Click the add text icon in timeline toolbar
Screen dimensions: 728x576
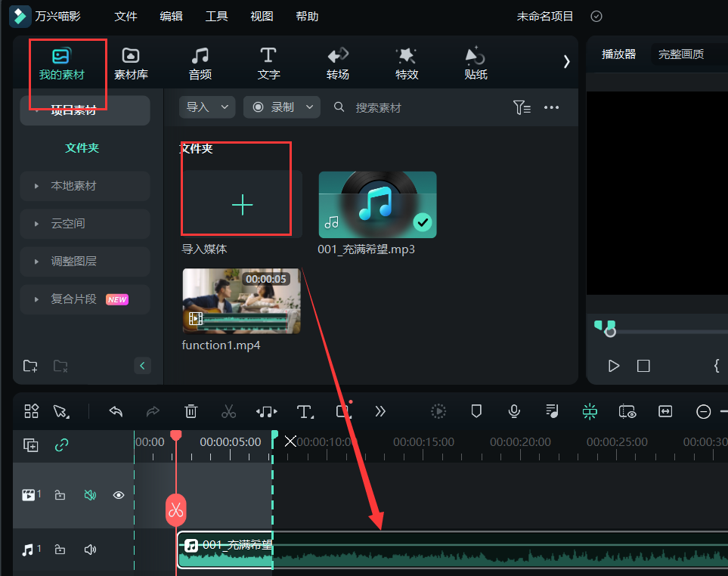pyautogui.click(x=304, y=411)
